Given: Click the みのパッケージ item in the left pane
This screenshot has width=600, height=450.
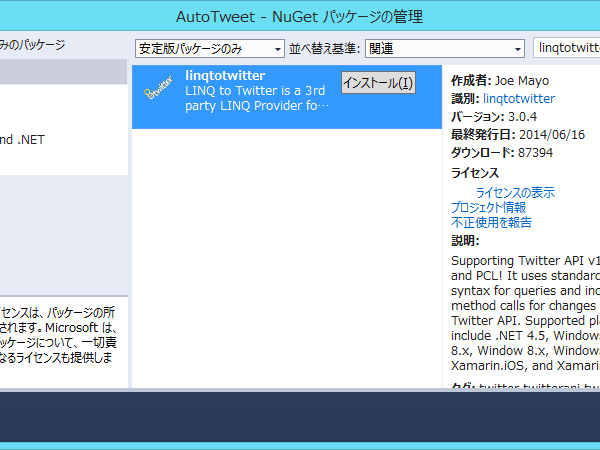Looking at the screenshot, I should point(33,45).
